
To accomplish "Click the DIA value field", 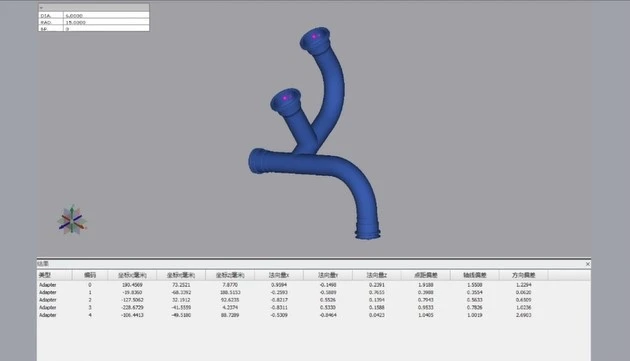I will pyautogui.click(x=106, y=16).
